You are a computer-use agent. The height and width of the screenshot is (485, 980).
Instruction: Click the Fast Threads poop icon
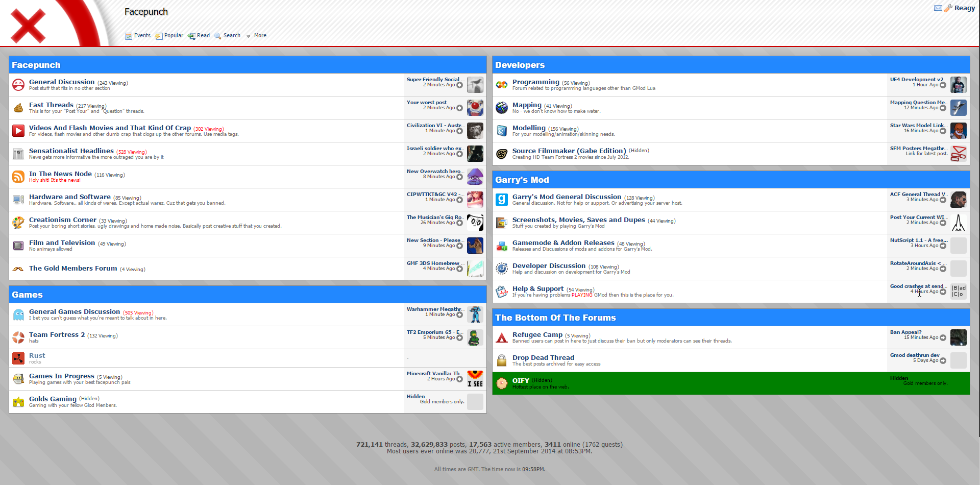coord(18,108)
